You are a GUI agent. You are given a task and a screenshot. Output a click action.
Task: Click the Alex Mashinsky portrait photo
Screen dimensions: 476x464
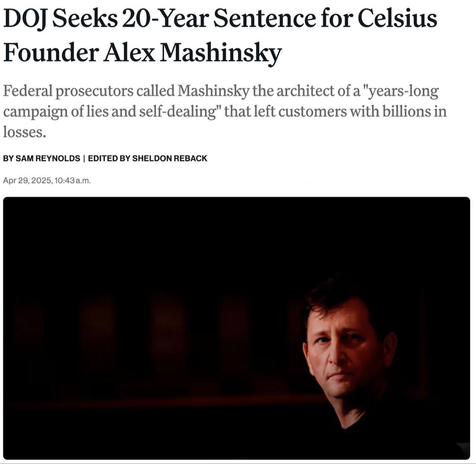pyautogui.click(x=237, y=328)
